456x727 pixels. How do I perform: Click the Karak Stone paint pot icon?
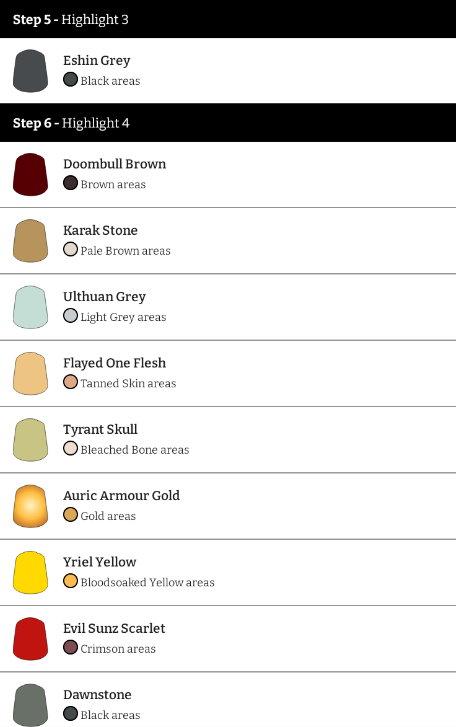[31, 241]
